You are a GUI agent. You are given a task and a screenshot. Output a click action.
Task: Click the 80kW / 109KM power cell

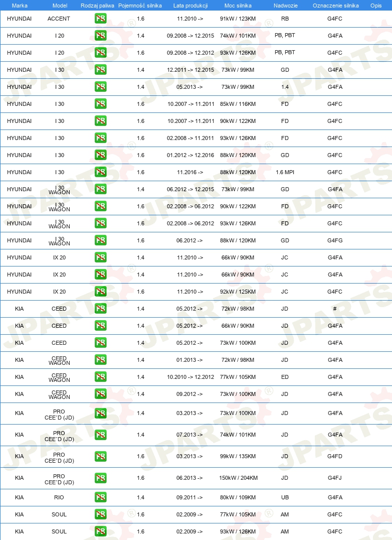tap(238, 497)
